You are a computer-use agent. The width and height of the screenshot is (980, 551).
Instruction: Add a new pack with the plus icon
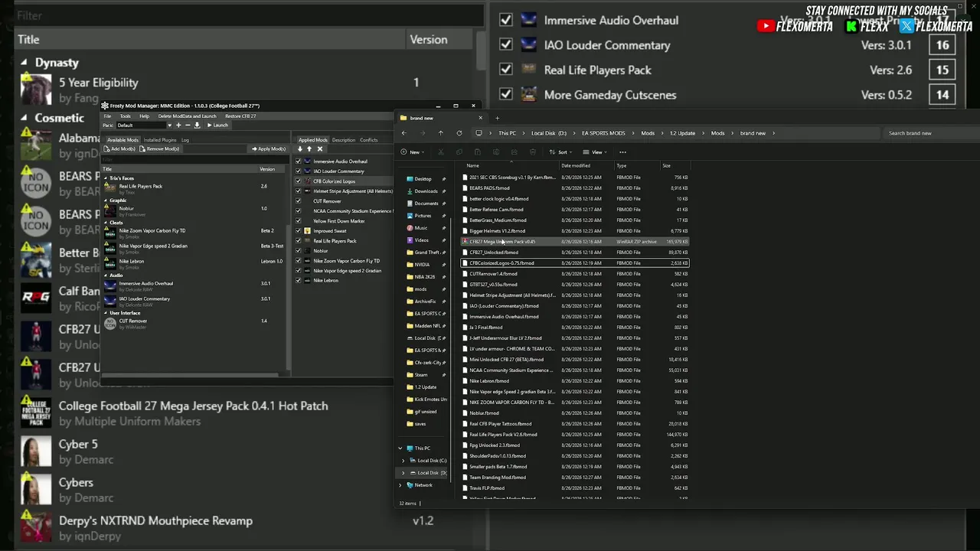[x=178, y=125]
